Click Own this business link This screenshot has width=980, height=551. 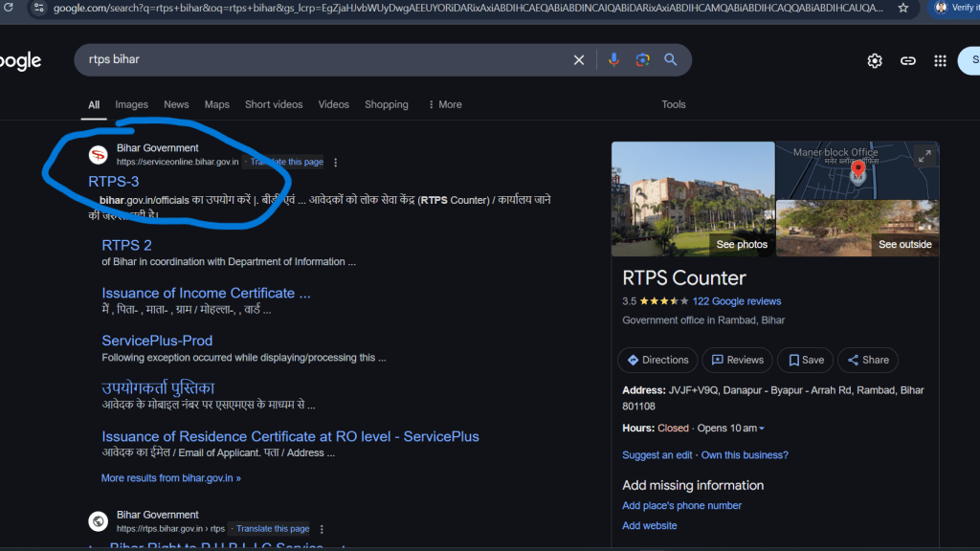[x=745, y=454]
